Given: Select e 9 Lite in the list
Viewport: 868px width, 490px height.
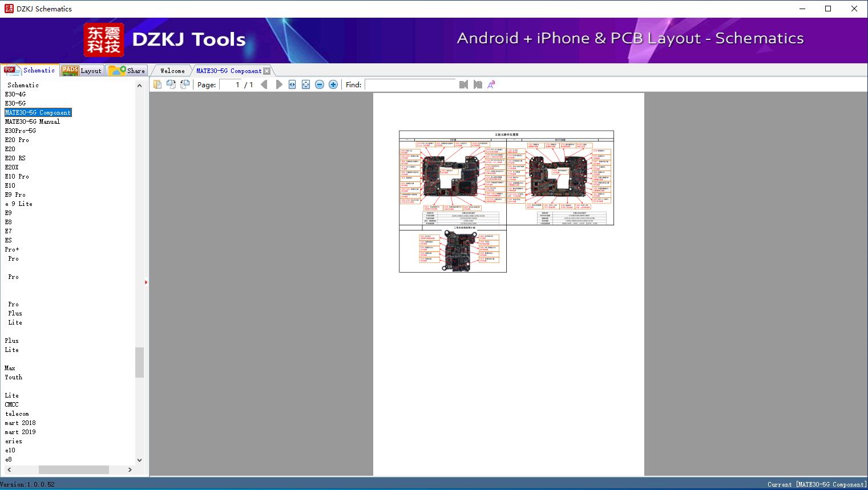Looking at the screenshot, I should click(x=19, y=204).
